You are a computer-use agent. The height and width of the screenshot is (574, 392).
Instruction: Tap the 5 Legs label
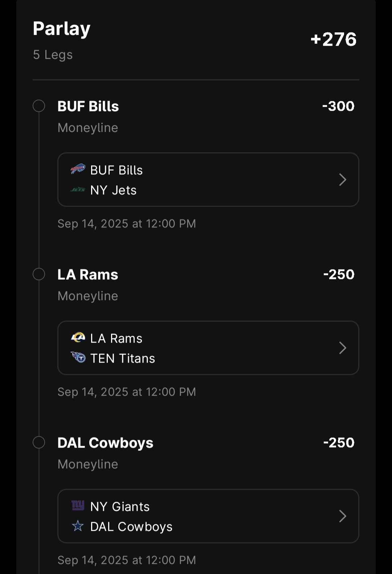coord(53,55)
